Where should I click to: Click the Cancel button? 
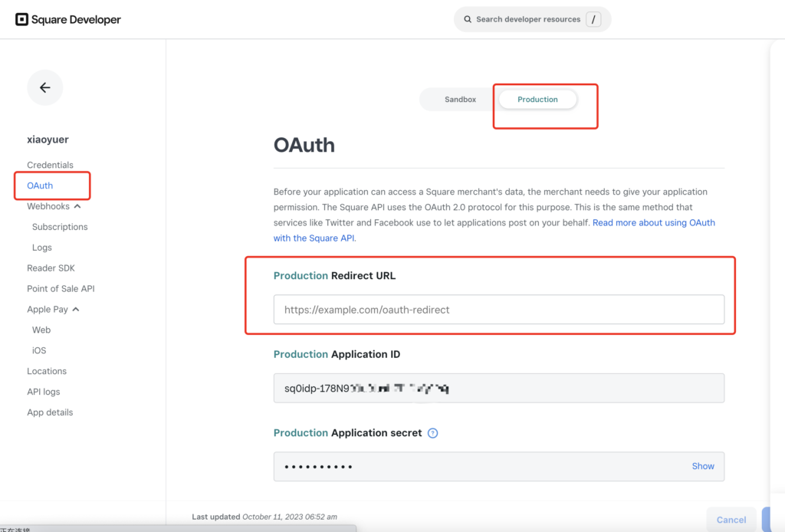coord(731,520)
